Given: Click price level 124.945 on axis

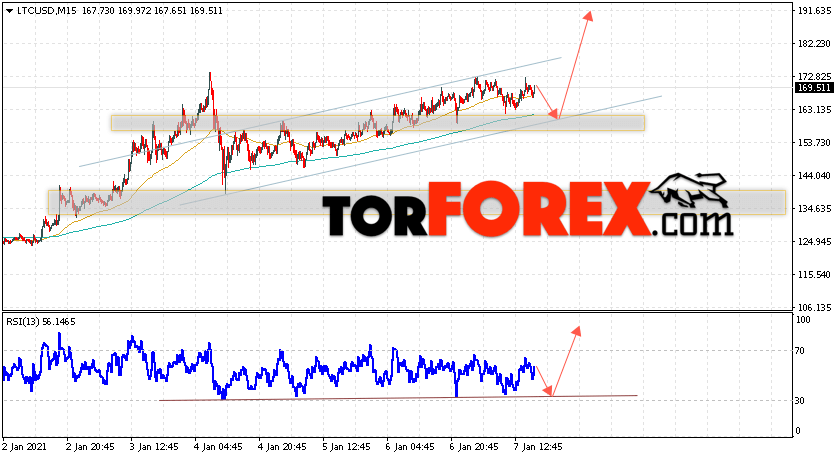Looking at the screenshot, I should pos(814,242).
